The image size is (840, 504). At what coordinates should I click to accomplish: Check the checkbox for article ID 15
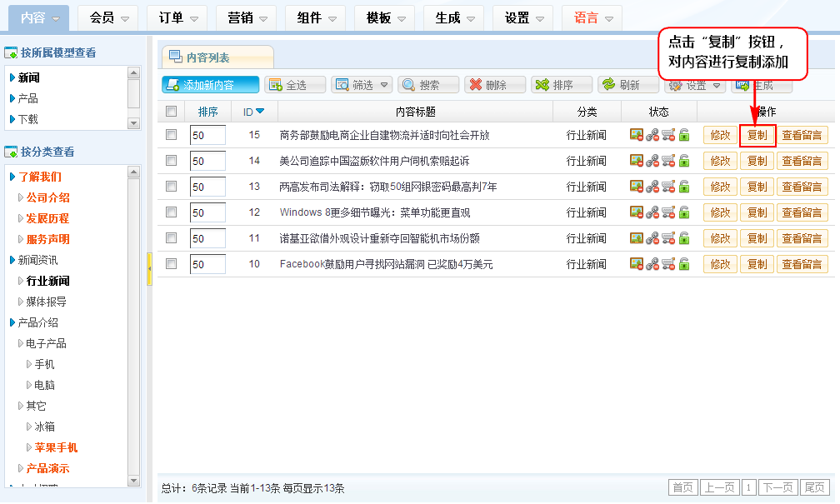pyautogui.click(x=172, y=135)
